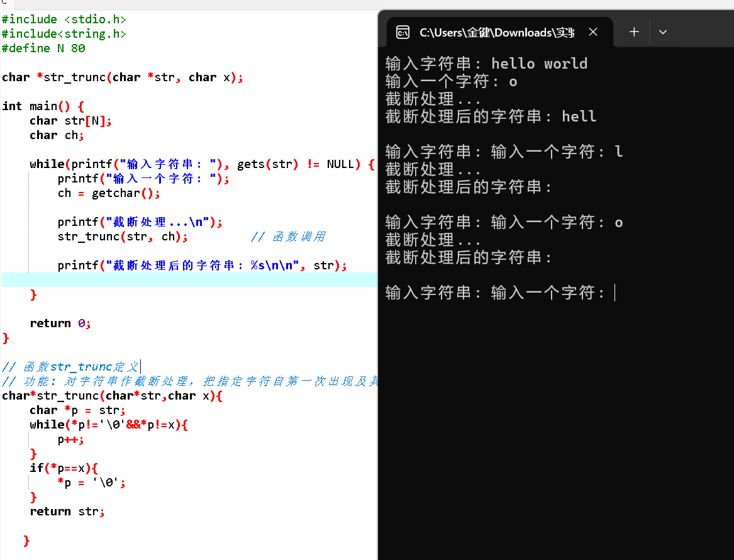Screen dimensions: 734x560
Task: Click the #define N 80 macro line
Action: point(43,48)
